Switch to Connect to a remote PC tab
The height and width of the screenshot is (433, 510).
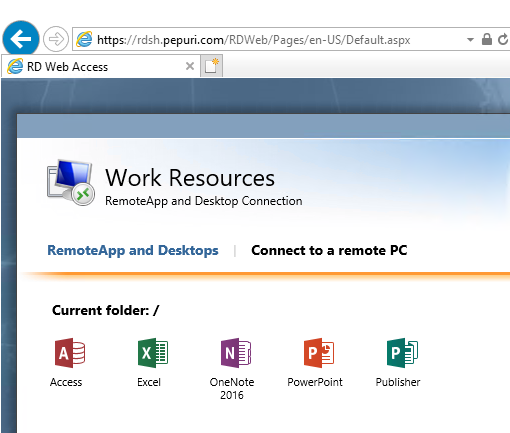click(x=329, y=250)
